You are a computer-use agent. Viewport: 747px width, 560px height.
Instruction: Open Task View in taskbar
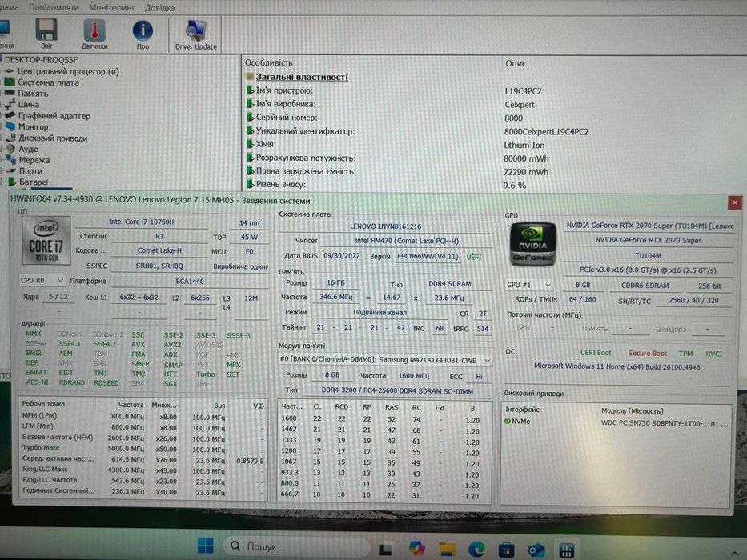tap(385, 549)
